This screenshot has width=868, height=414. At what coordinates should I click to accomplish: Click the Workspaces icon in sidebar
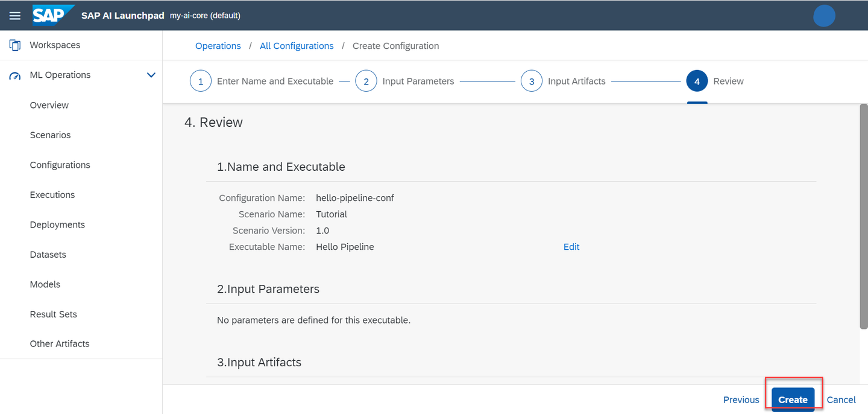coord(15,45)
